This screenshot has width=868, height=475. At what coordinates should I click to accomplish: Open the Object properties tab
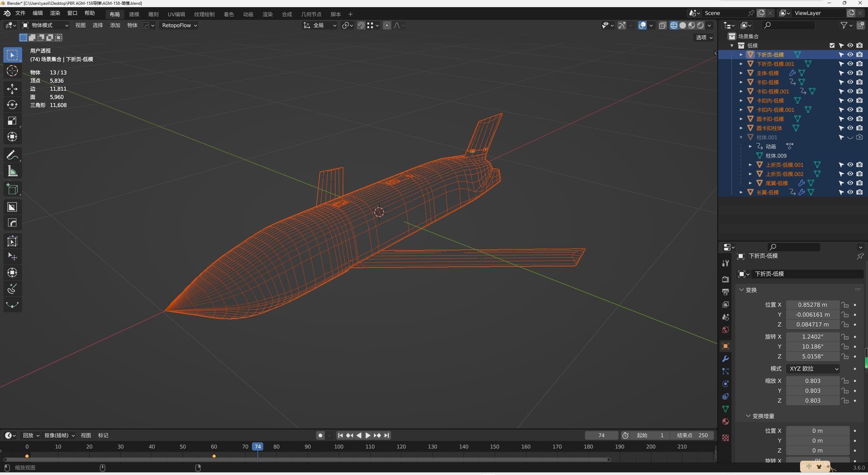click(x=725, y=346)
